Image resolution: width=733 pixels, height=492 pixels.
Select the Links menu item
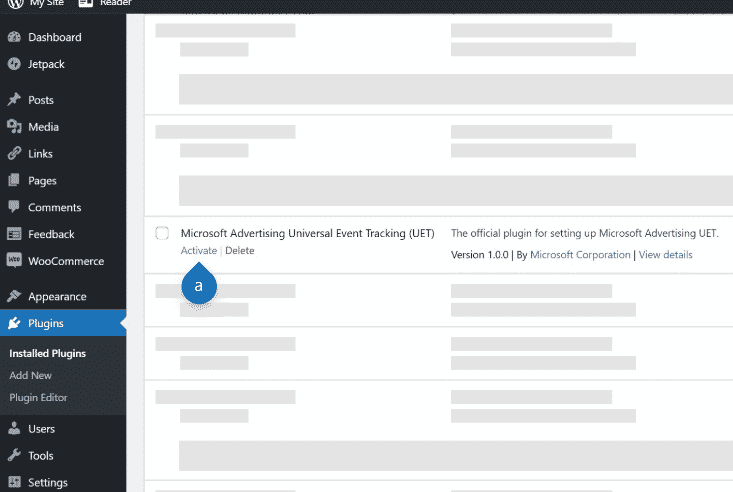pyautogui.click(x=63, y=153)
